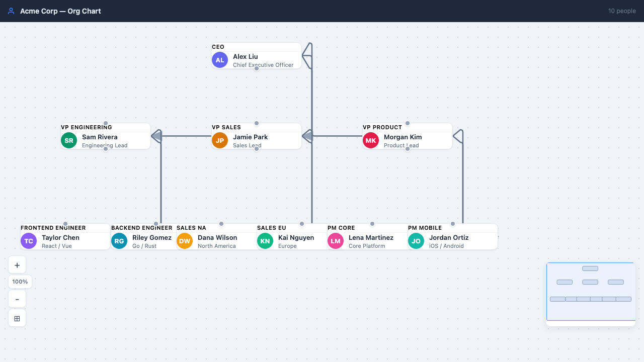Collapse Sam Rivera's team with its arrow

click(x=157, y=136)
